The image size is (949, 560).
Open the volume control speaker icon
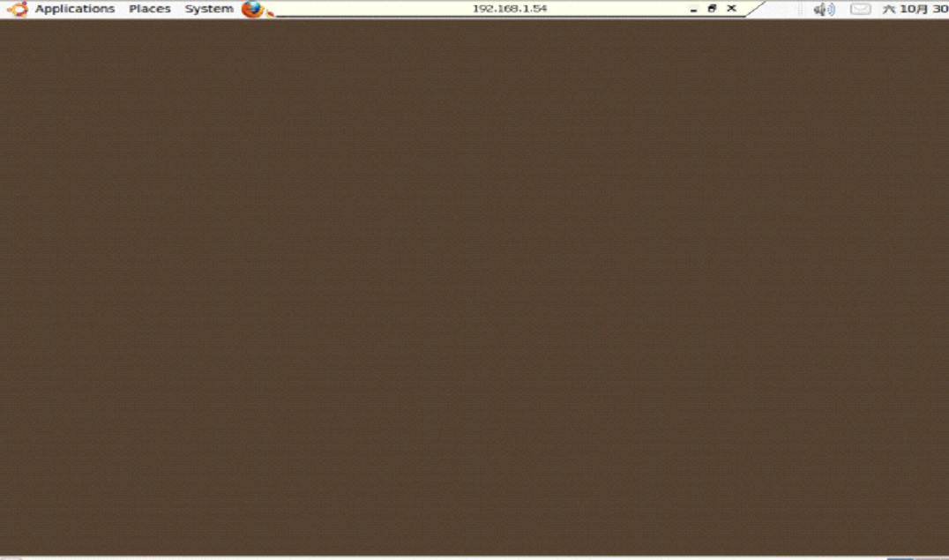tap(824, 9)
